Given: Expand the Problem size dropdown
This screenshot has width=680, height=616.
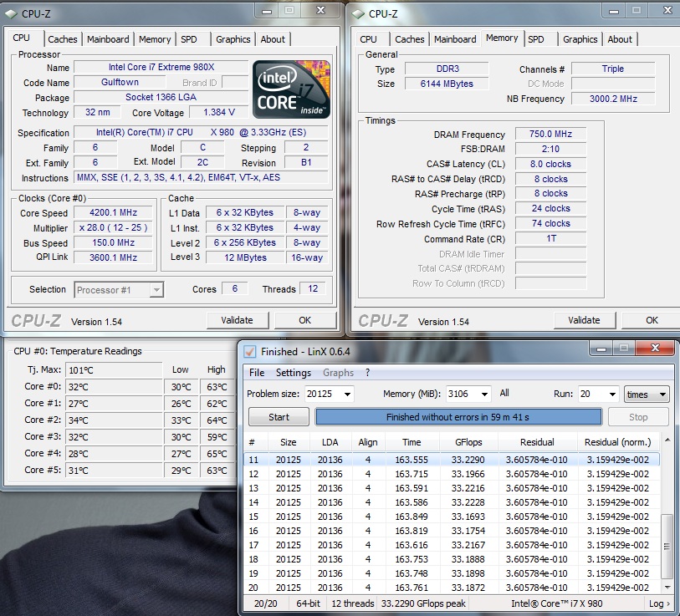Looking at the screenshot, I should (x=347, y=394).
